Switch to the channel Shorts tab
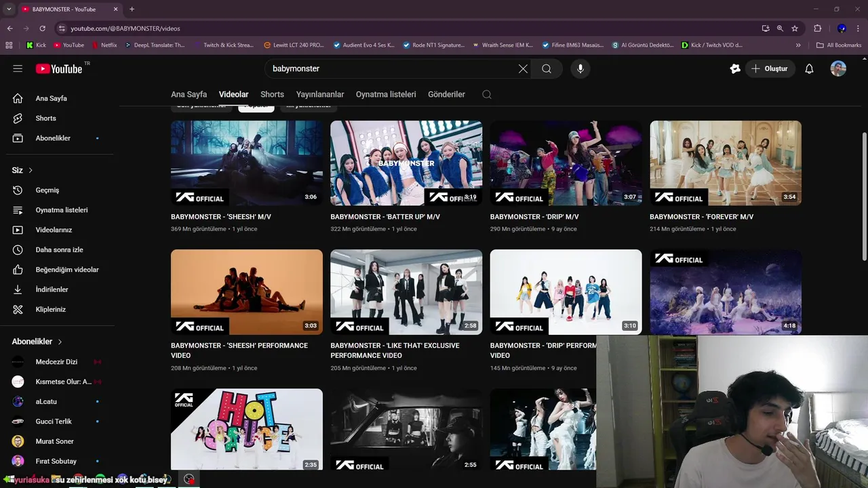 [x=272, y=94]
